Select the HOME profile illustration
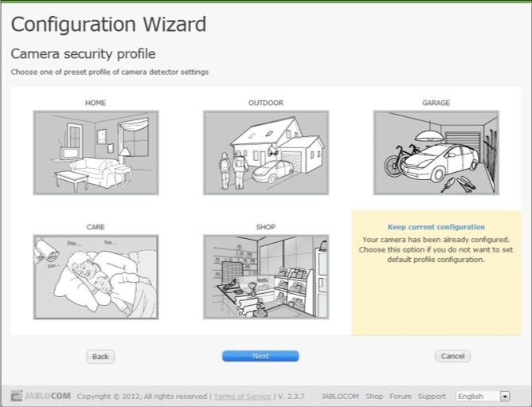 [x=96, y=152]
